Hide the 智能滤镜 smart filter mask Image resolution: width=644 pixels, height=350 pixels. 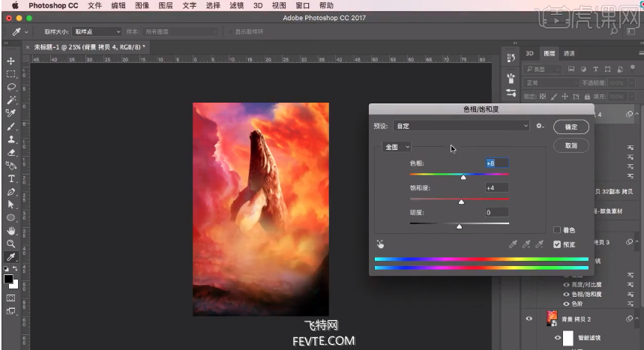pyautogui.click(x=557, y=338)
